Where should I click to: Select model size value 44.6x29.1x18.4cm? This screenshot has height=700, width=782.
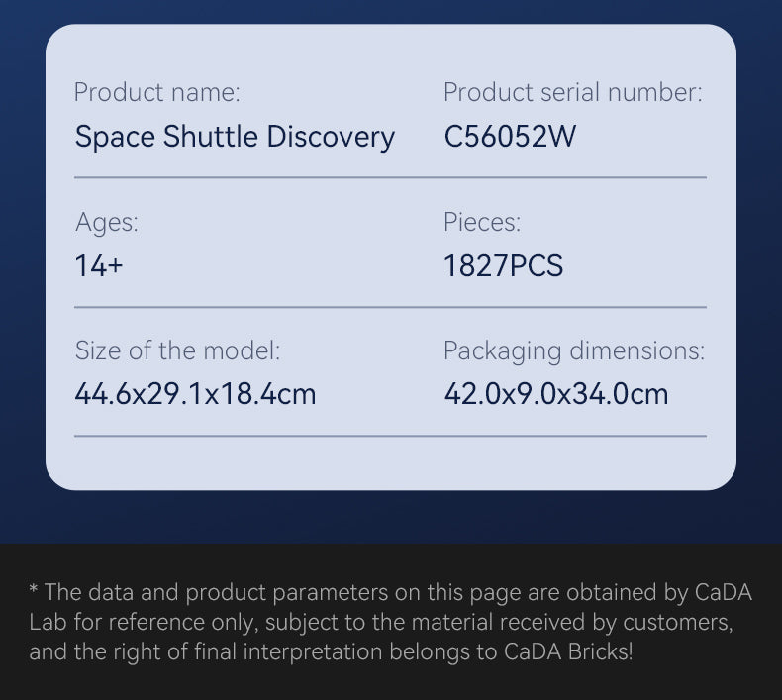195,394
